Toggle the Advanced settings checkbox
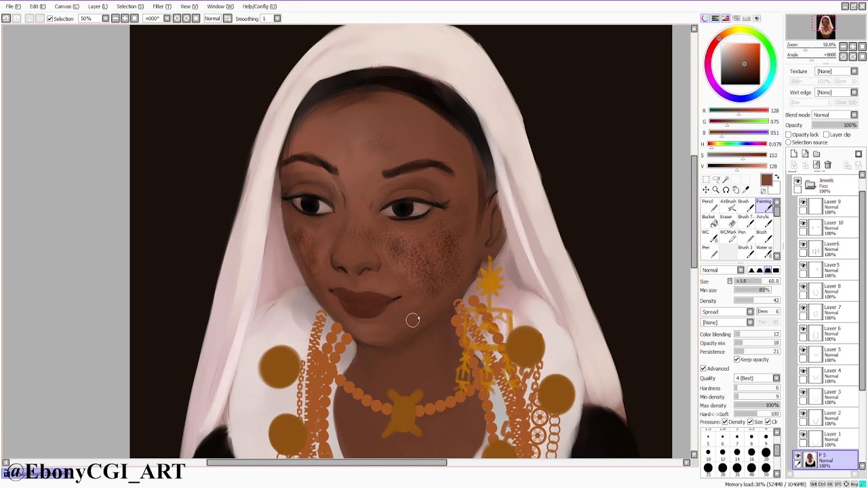Screen dimensions: 868x488 (x=703, y=369)
